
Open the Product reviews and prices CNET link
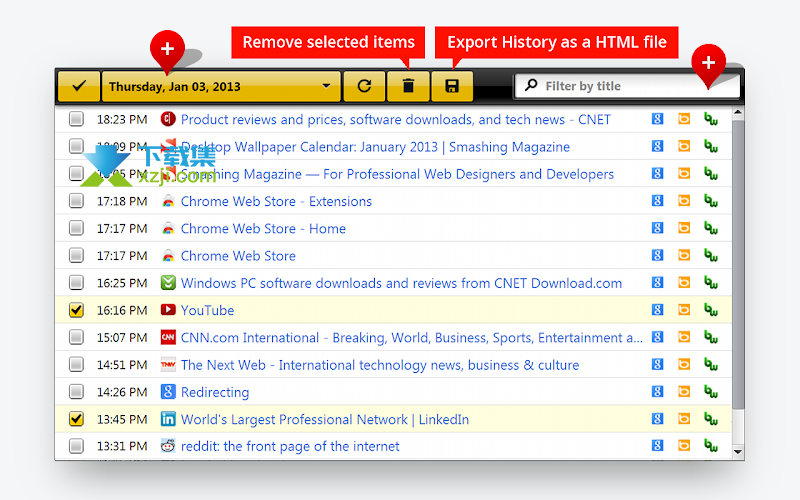pyautogui.click(x=395, y=119)
